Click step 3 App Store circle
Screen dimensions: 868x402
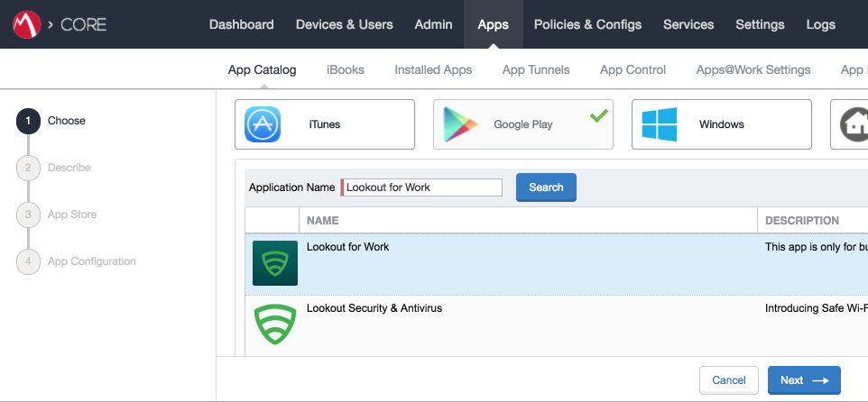pyautogui.click(x=28, y=215)
